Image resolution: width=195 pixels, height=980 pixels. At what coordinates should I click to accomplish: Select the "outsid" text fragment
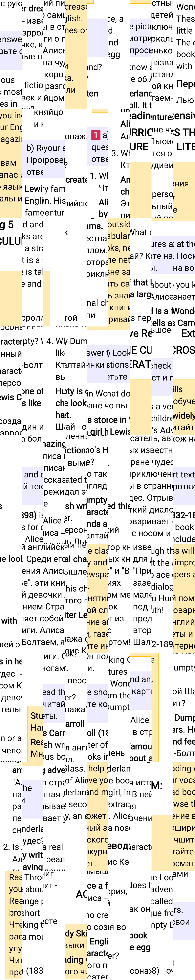point(119,224)
